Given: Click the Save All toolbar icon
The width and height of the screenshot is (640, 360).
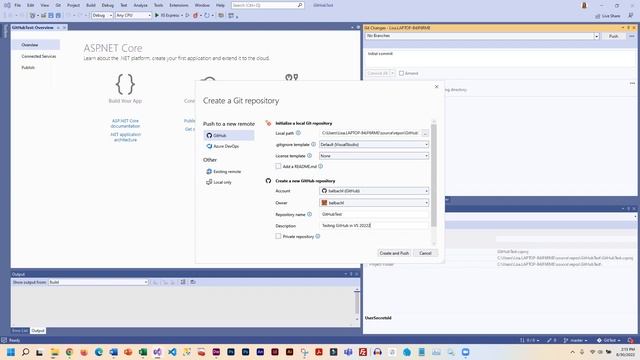Looking at the screenshot, I should [58, 15].
